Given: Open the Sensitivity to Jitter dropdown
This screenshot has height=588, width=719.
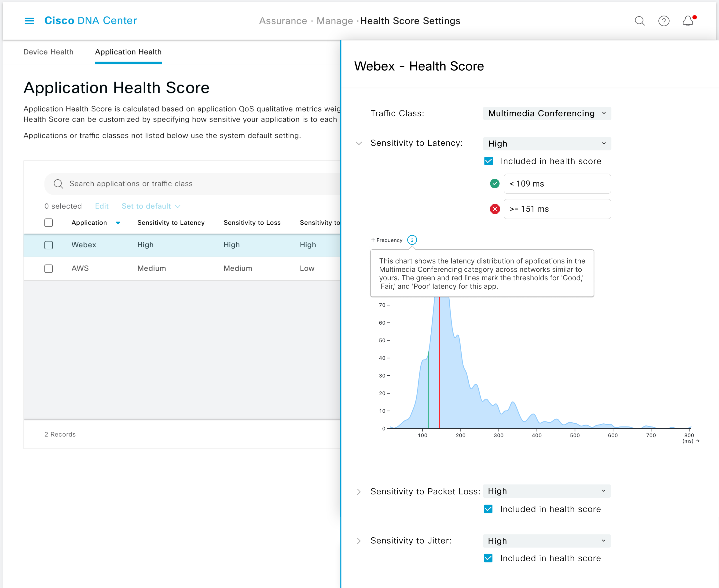Looking at the screenshot, I should tap(547, 541).
